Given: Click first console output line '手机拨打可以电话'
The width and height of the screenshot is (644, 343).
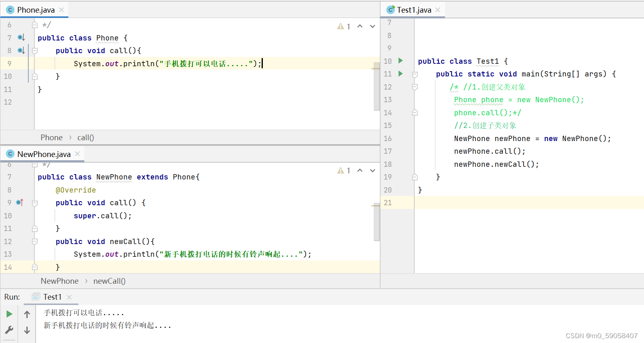Looking at the screenshot, I should (84, 313).
